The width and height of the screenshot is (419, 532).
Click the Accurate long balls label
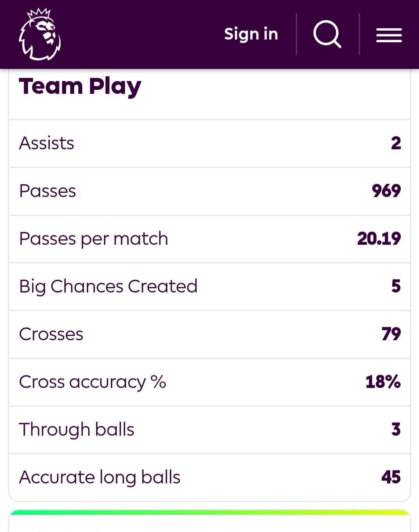[x=100, y=477]
